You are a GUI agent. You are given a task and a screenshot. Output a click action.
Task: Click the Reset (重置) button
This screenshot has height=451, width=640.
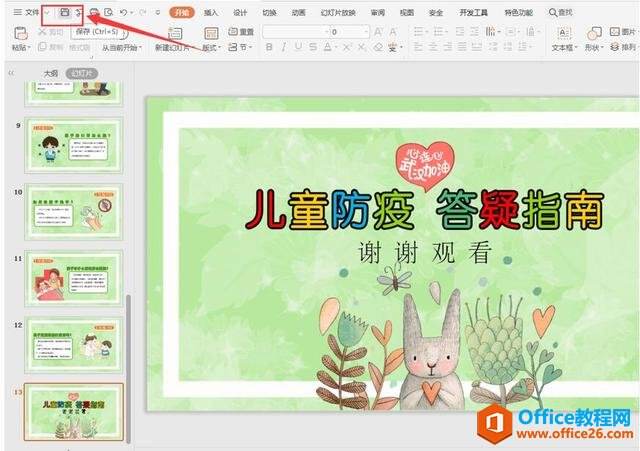tap(241, 31)
